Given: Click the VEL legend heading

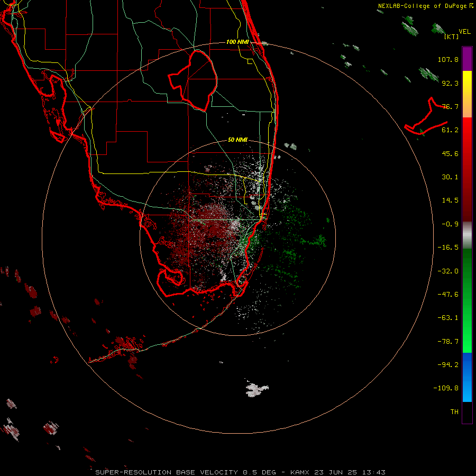Looking at the screenshot, I should coord(464,31).
